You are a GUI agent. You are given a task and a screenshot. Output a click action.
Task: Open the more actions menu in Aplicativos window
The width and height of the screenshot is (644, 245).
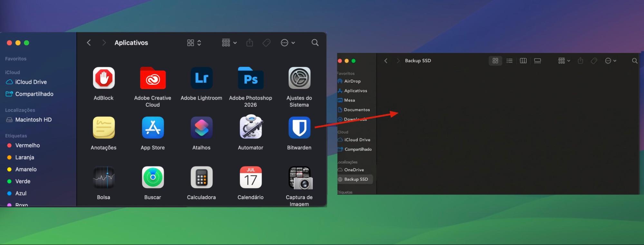288,43
